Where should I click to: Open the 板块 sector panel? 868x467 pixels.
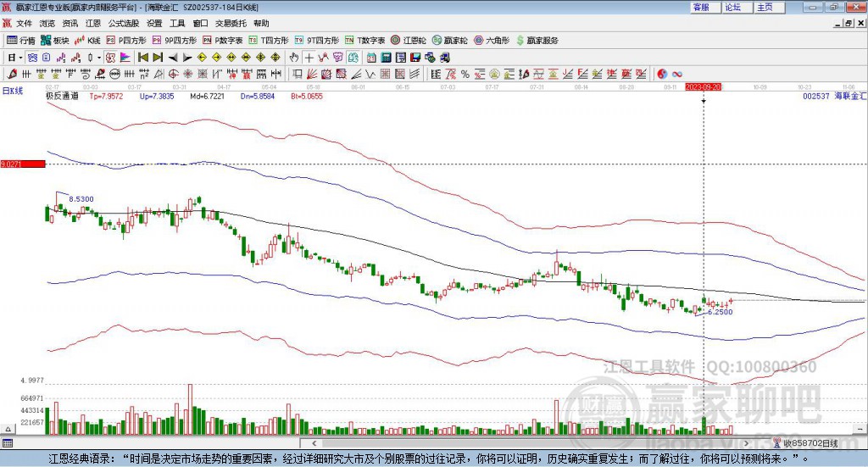[55, 41]
